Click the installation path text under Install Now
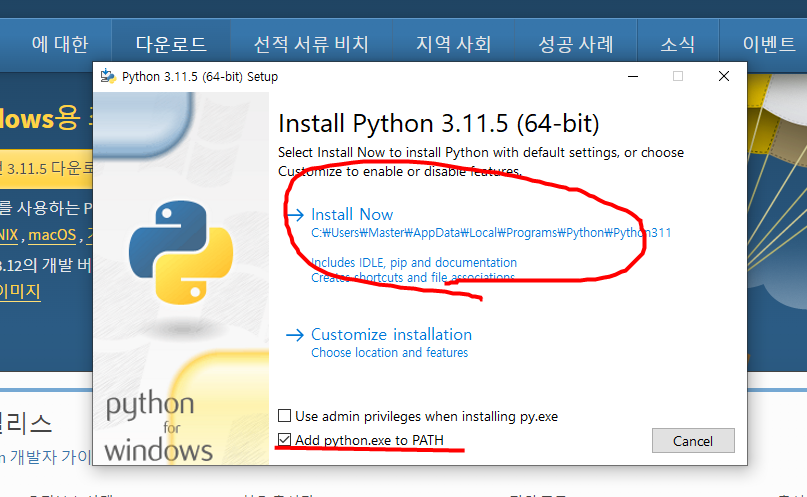This screenshot has width=807, height=497. [x=491, y=233]
